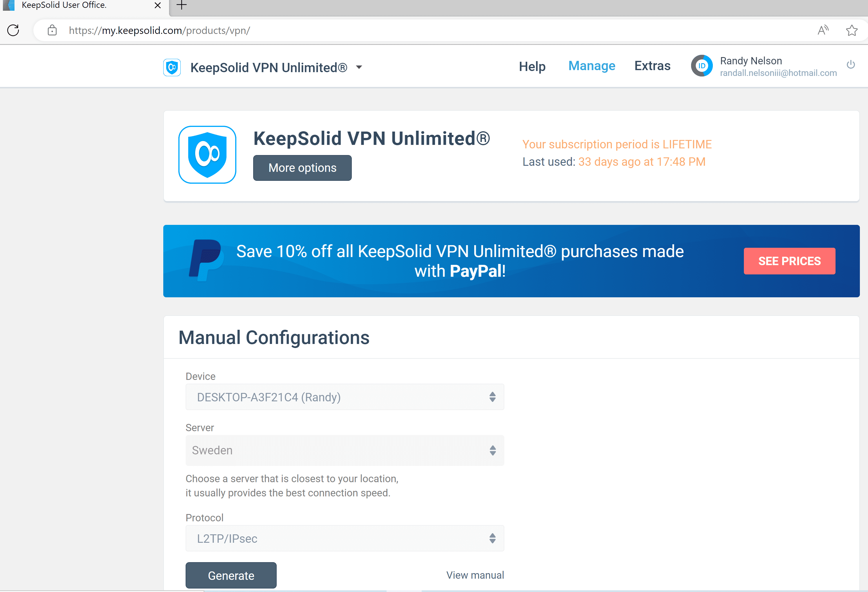Click the site lock icon in address bar
This screenshot has height=592, width=868.
coord(52,30)
